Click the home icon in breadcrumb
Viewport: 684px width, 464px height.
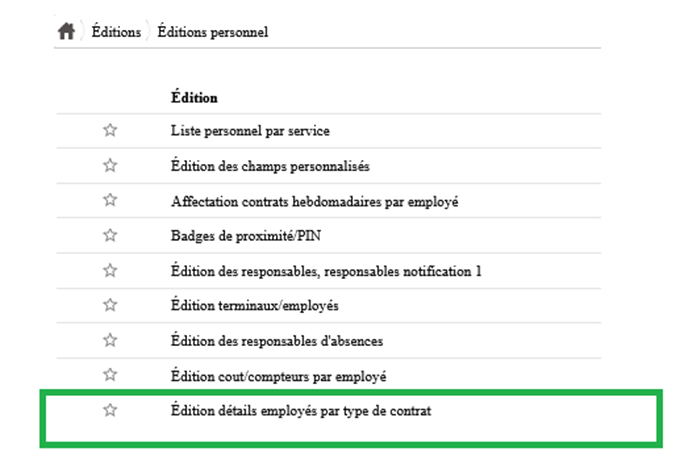tap(67, 31)
